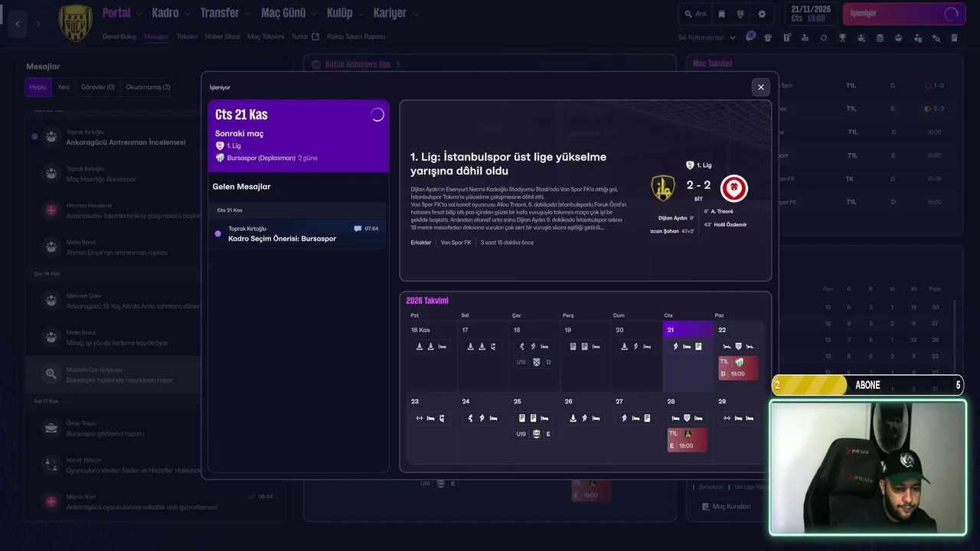Open the settings gear icon
Screen dimensions: 980x551
762,14
